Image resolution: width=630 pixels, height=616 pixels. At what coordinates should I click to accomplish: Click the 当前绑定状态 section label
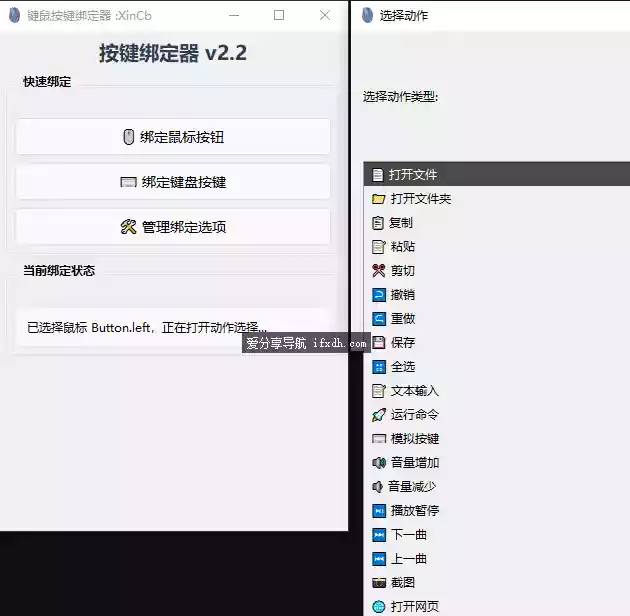(x=59, y=270)
